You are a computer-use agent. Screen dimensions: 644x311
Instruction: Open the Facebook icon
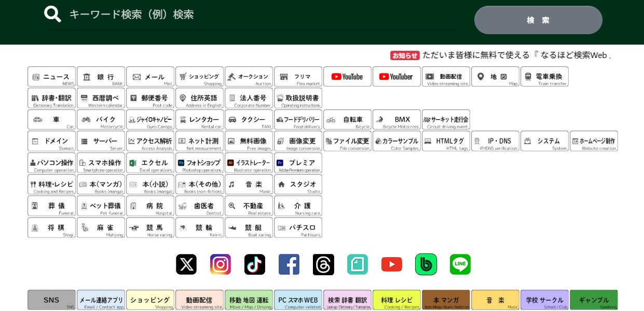tap(289, 264)
